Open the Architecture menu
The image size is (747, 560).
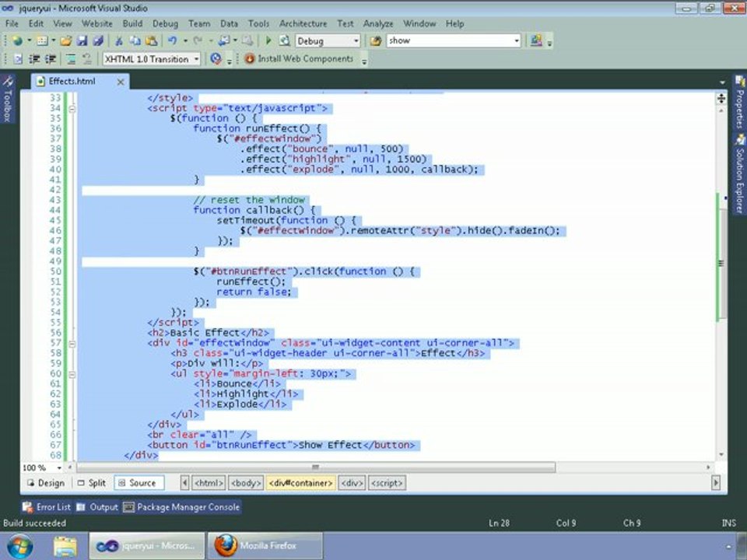(303, 23)
